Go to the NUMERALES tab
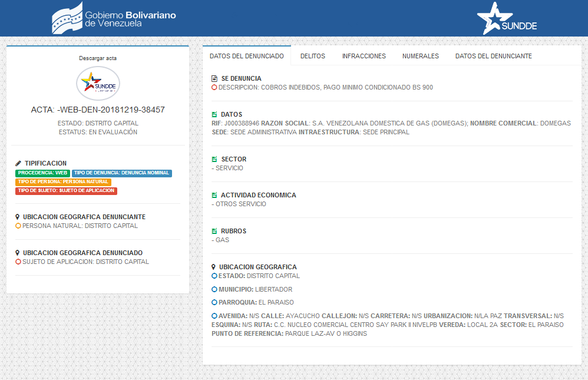The image size is (588, 380). (x=420, y=56)
